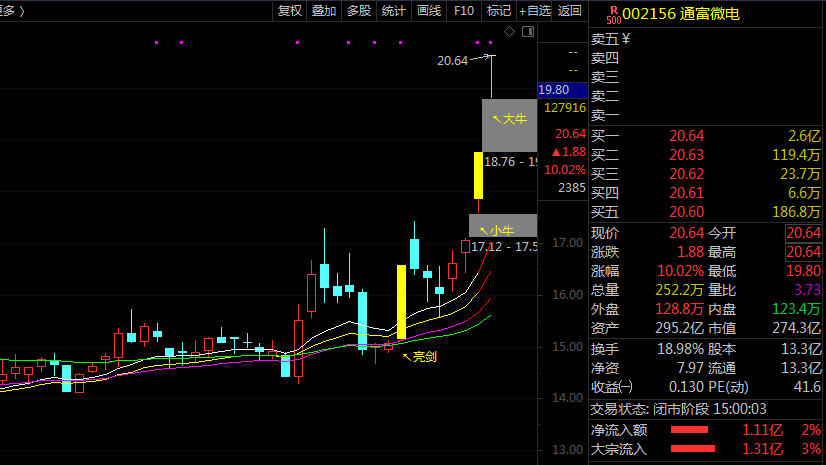Click 买五 volume 186.8万
Screen dimensions: 826x465
click(796, 212)
